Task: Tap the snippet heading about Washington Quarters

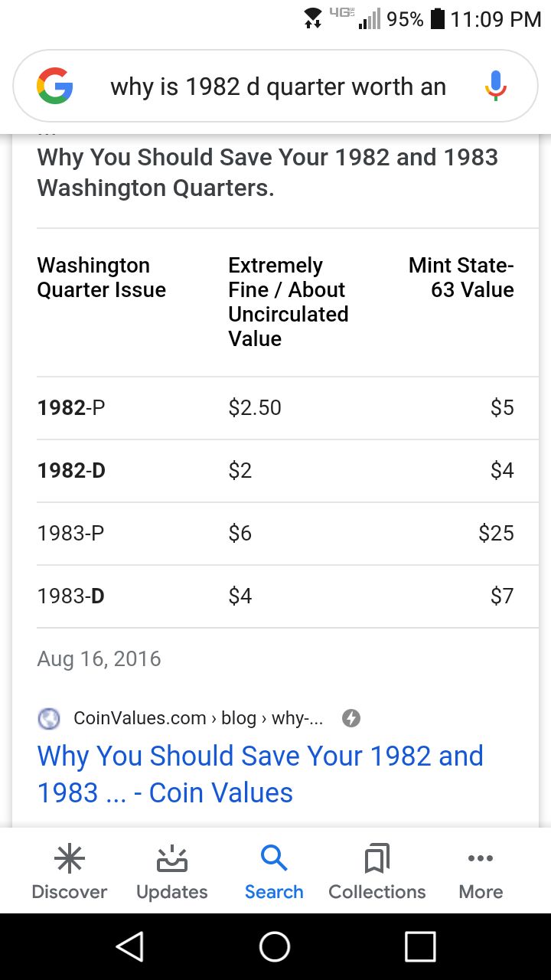Action: click(x=268, y=172)
